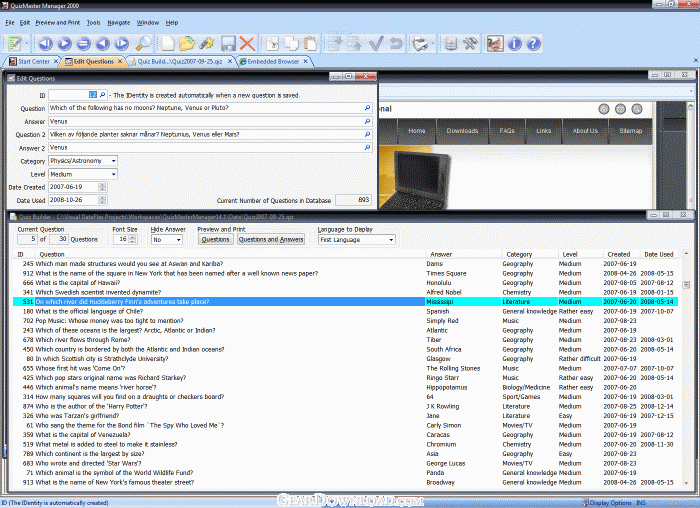Click the Open folder toolbar icon
700x508 pixels.
[x=186, y=43]
